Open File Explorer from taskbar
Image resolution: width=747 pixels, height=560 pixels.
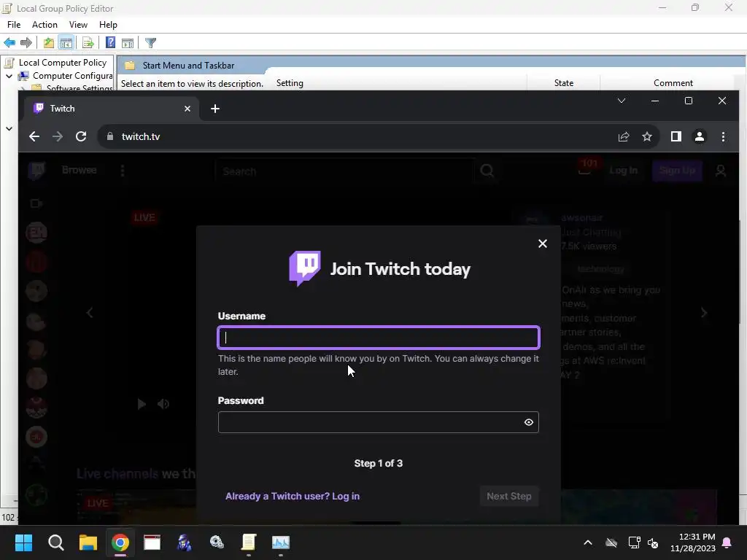click(x=88, y=542)
